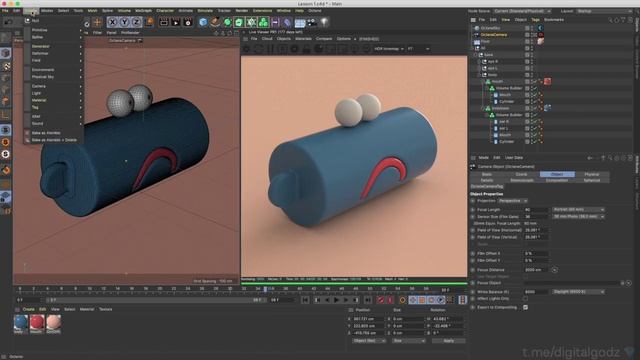
Task: Click the Record Active Objects red icon
Action: (x=380, y=300)
